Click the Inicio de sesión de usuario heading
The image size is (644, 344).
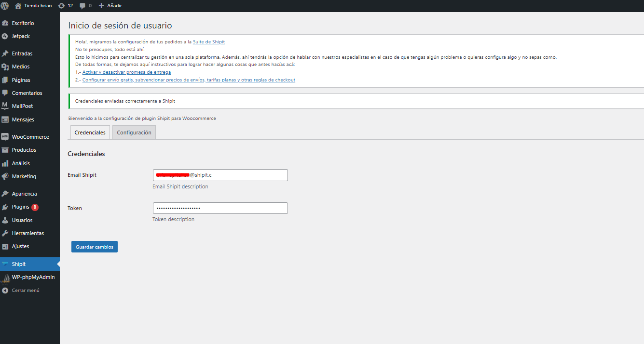pyautogui.click(x=120, y=26)
